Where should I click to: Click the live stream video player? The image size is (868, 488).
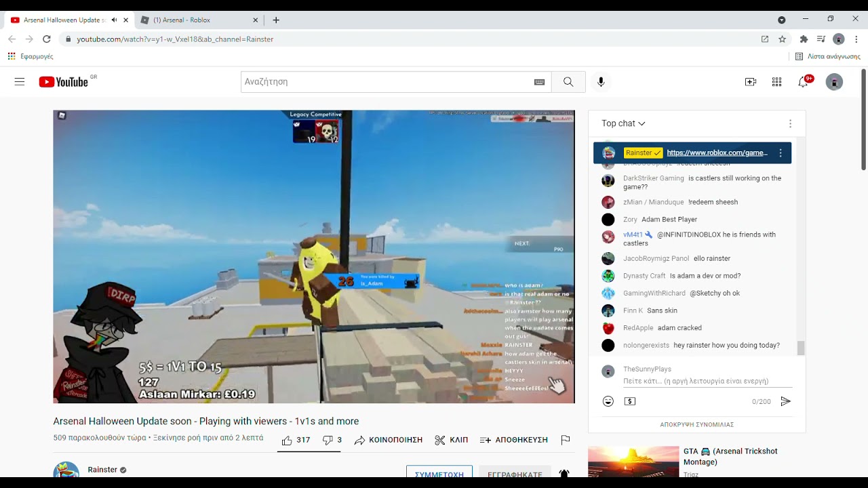coord(314,257)
